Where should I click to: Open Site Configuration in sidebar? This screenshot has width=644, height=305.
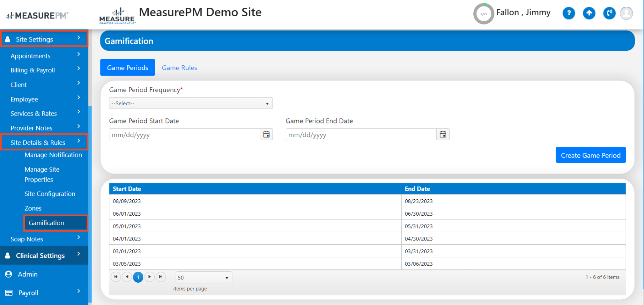point(50,194)
